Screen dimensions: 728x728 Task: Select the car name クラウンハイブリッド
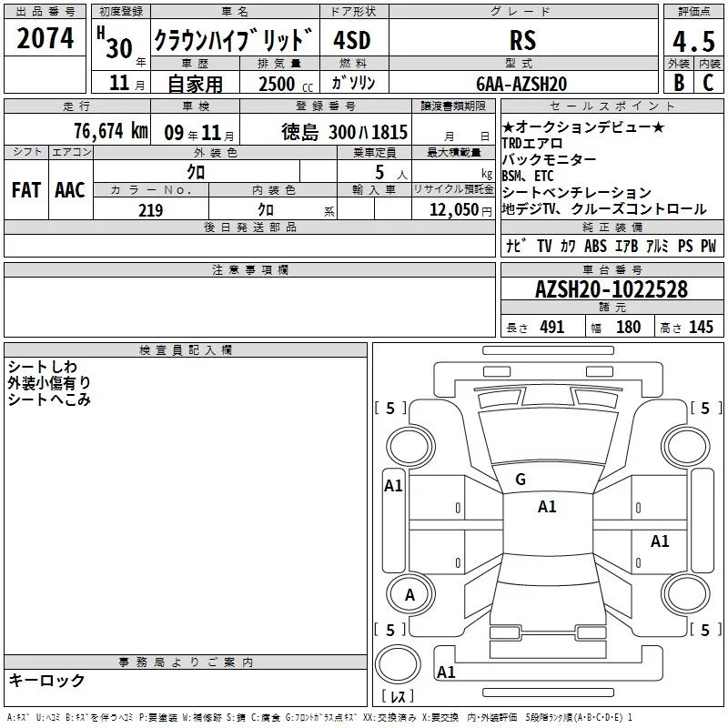click(x=233, y=40)
